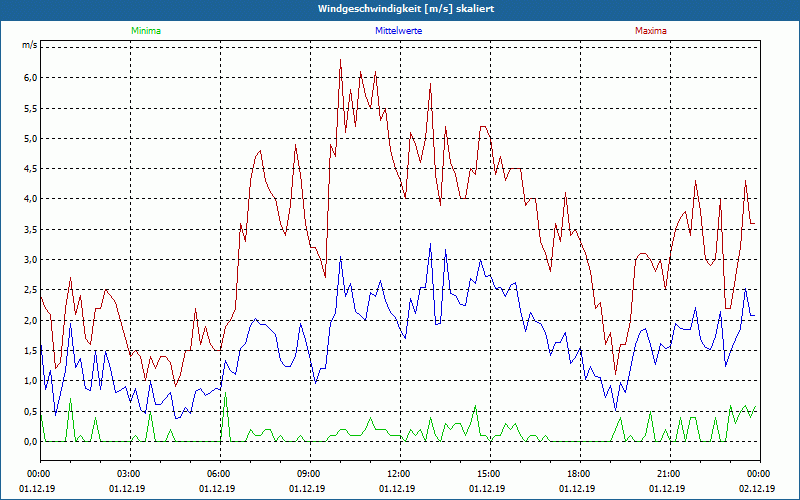The image size is (800, 500).
Task: Click the 01.12.19 date under 21:00
Action: 667,488
